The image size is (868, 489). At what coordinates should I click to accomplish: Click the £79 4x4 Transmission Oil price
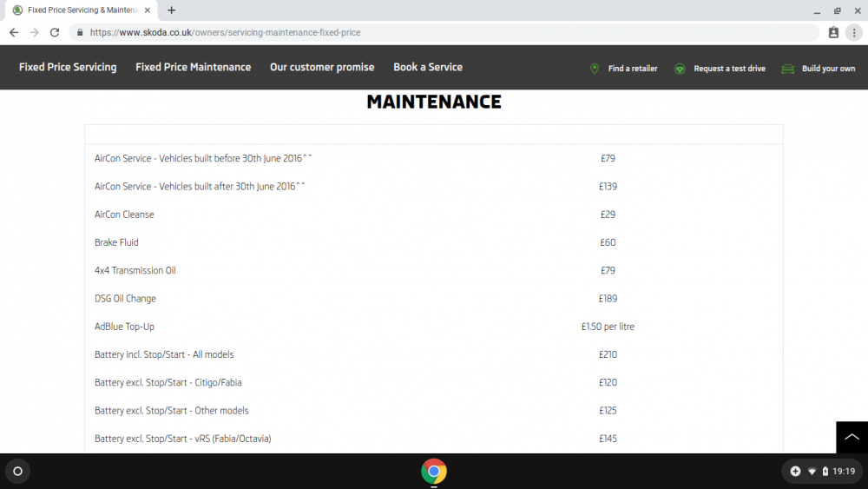[x=608, y=270]
